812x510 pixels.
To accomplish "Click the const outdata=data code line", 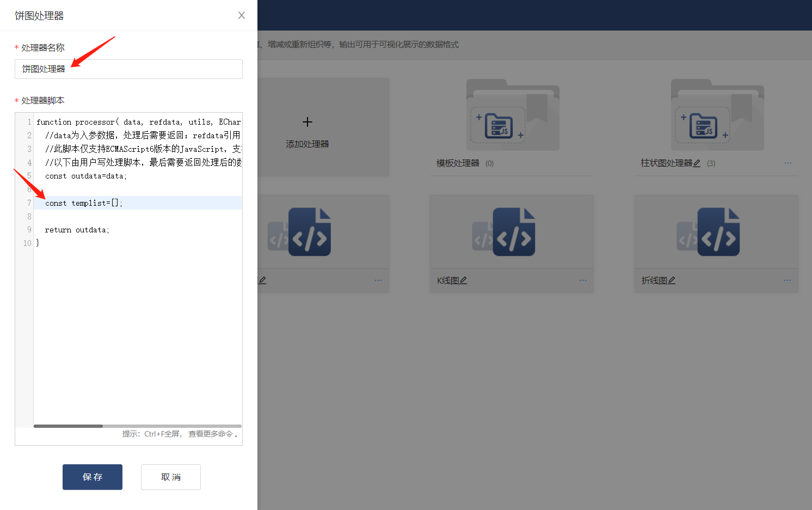I will tap(85, 176).
